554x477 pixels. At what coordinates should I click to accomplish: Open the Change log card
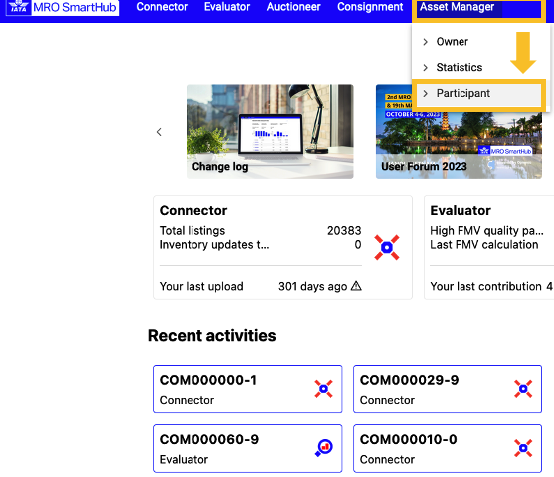click(x=270, y=131)
